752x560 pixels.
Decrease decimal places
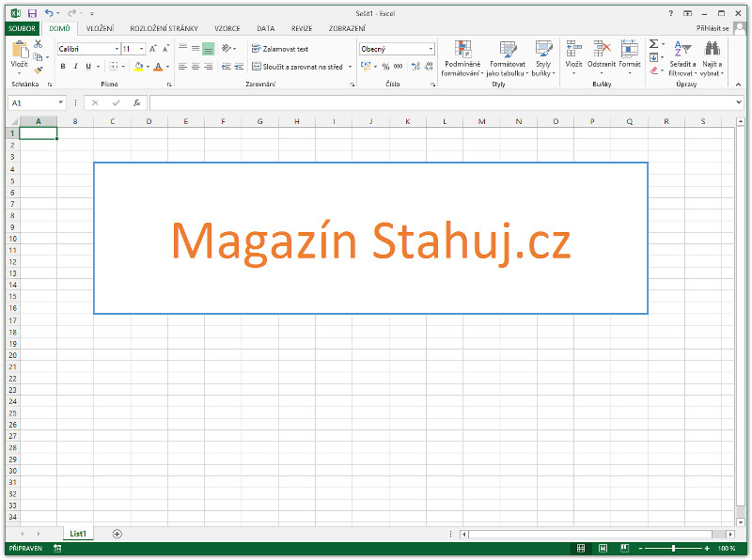click(x=429, y=67)
